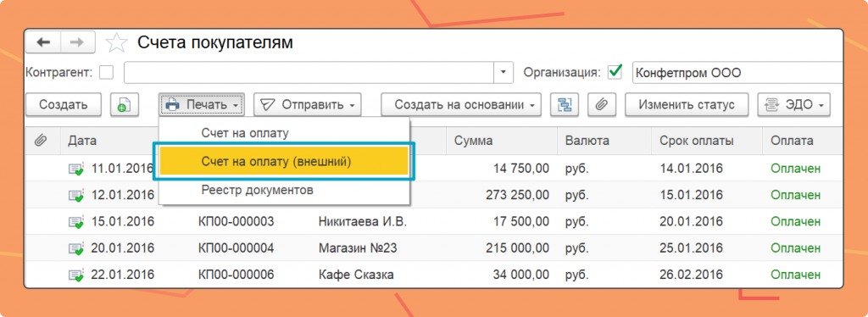
Task: Add page to favorites with star
Action: tap(116, 42)
